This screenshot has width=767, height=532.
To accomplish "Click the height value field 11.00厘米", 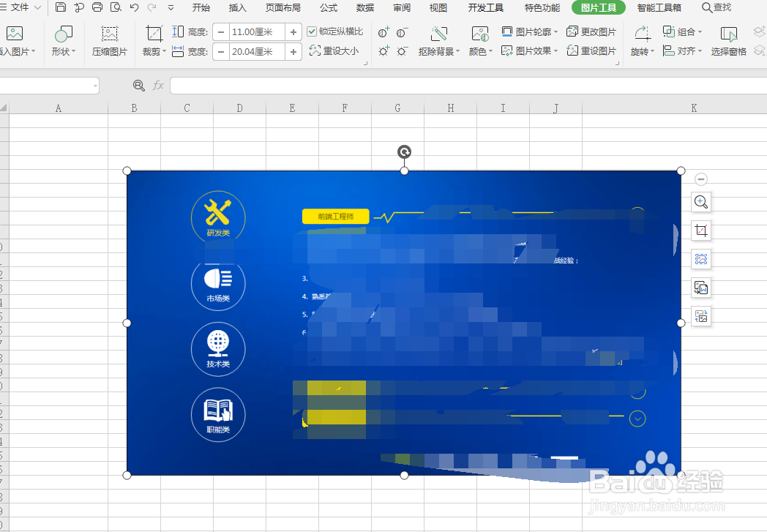I will [257, 32].
